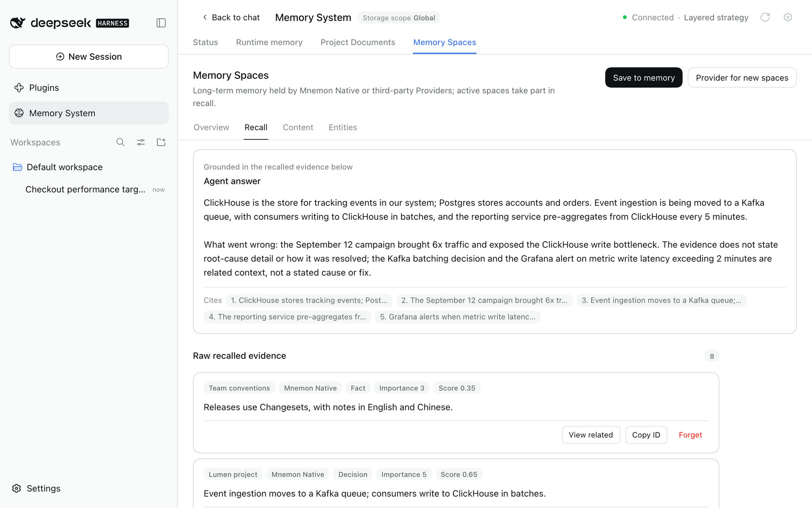This screenshot has height=508, width=812.
Task: Open cite 2 about September 12 campaign
Action: [x=484, y=300]
